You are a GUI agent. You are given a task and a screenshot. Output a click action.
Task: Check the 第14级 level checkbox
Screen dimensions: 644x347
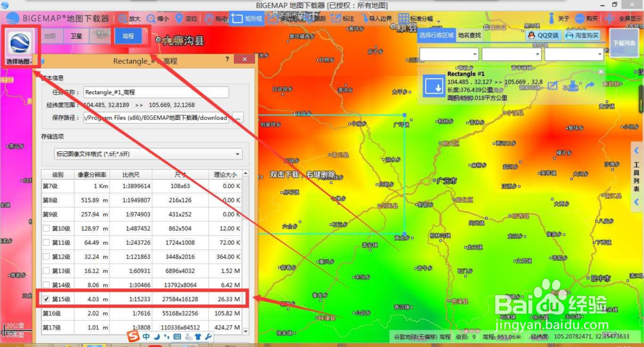(46, 285)
